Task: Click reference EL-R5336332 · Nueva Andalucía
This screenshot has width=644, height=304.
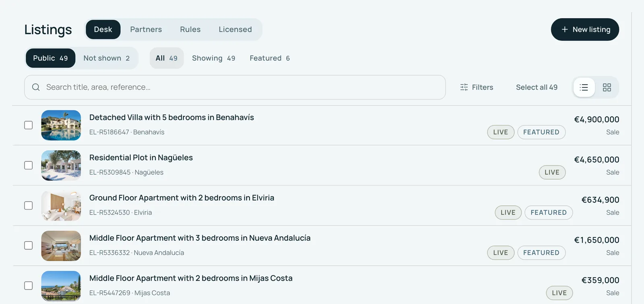Action: [x=136, y=253]
